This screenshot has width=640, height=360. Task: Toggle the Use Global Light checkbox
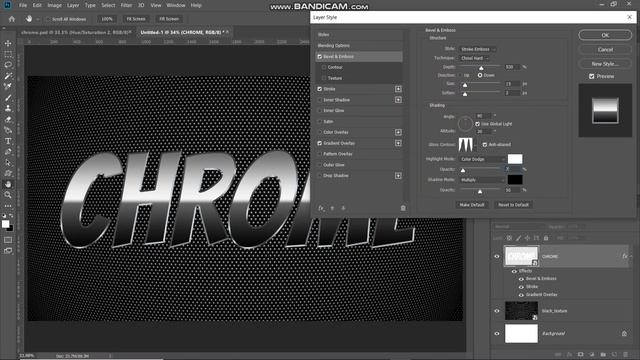tap(477, 124)
